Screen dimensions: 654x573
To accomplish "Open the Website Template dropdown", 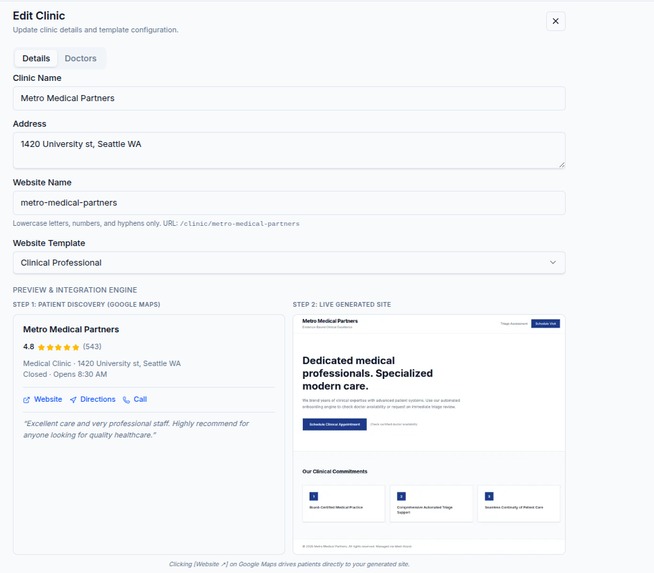I will point(289,263).
